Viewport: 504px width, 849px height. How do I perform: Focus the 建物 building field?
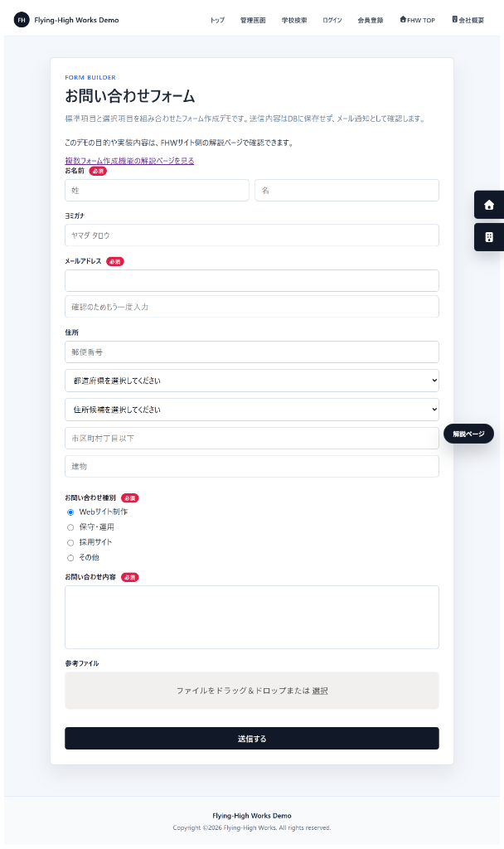252,466
